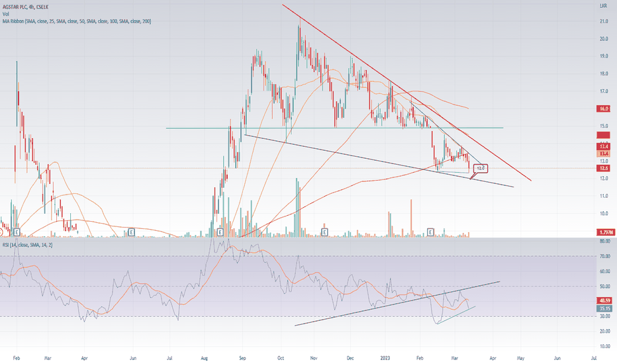Open earnings marker E above Jun axis label

[x=132, y=232]
